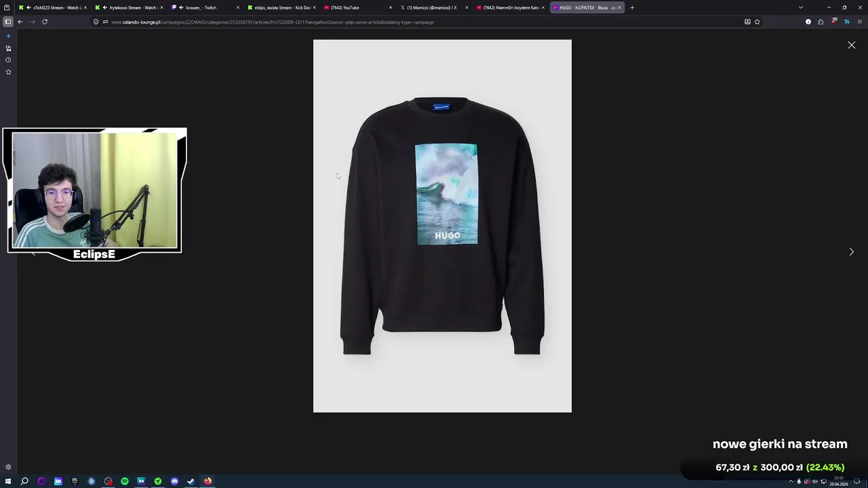This screenshot has height=488, width=868.
Task: Click the enlarged HUGO sweatshirt image
Action: [442, 226]
